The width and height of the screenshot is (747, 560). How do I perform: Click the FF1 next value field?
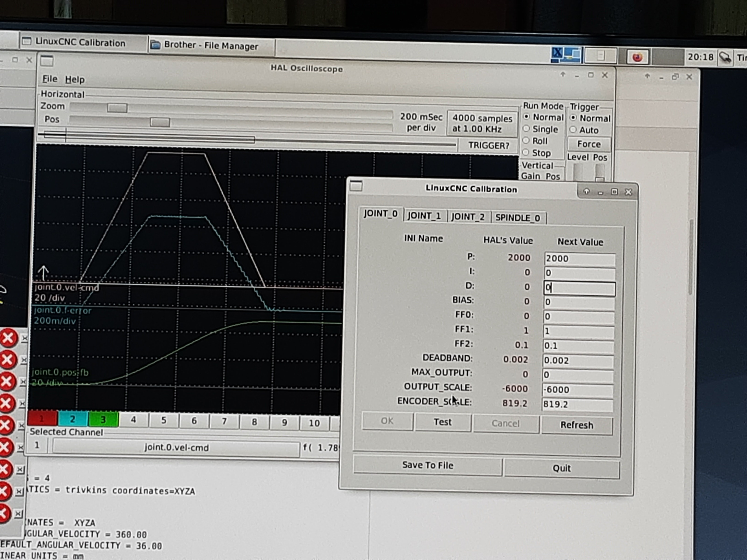578,332
